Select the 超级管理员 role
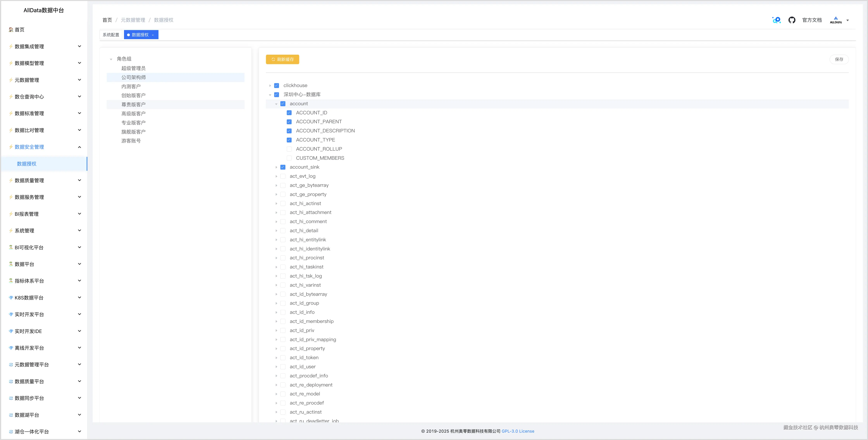 175,68
